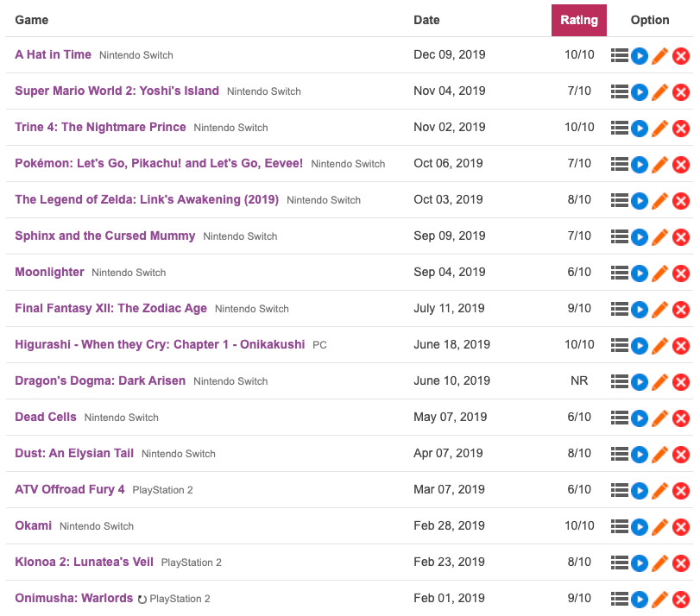Open the Higurashi - When they Cry game link

pos(160,344)
